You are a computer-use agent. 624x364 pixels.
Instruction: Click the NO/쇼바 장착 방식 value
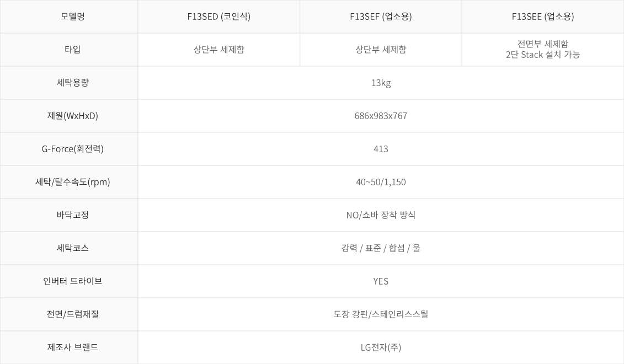381,215
